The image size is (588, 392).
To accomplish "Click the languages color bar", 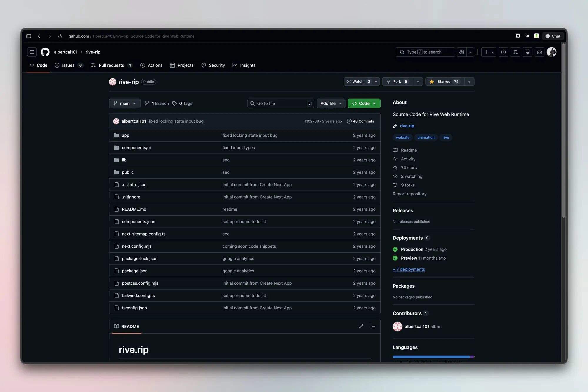I will (x=433, y=357).
